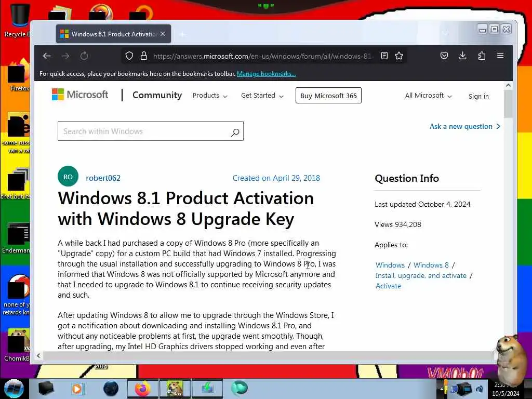Go back with the Firefox back arrow
The width and height of the screenshot is (532, 399).
click(x=47, y=56)
